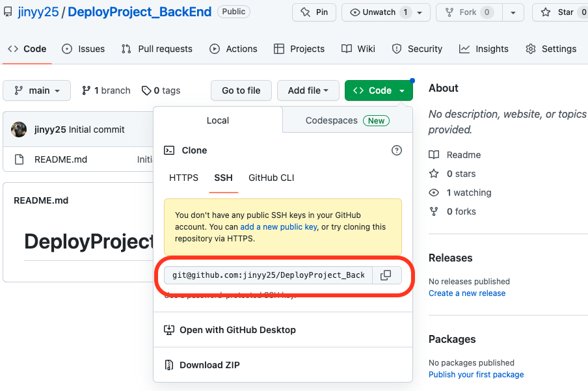Click Publish your first package link
This screenshot has width=588, height=391.
coord(476,375)
